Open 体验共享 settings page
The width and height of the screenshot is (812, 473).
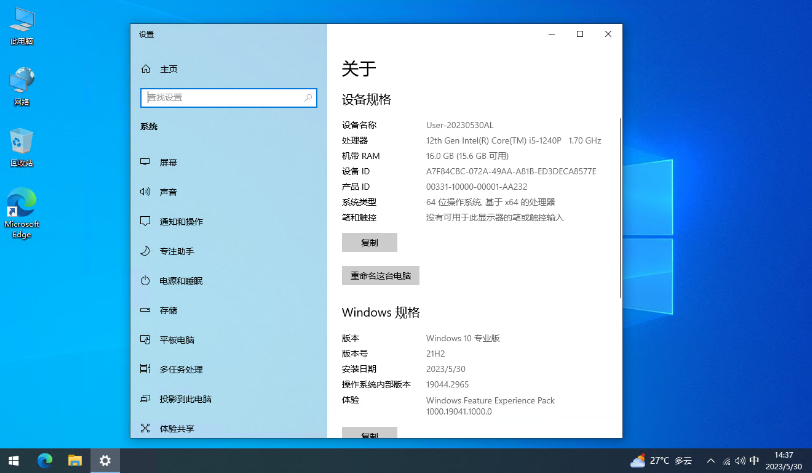click(x=177, y=428)
